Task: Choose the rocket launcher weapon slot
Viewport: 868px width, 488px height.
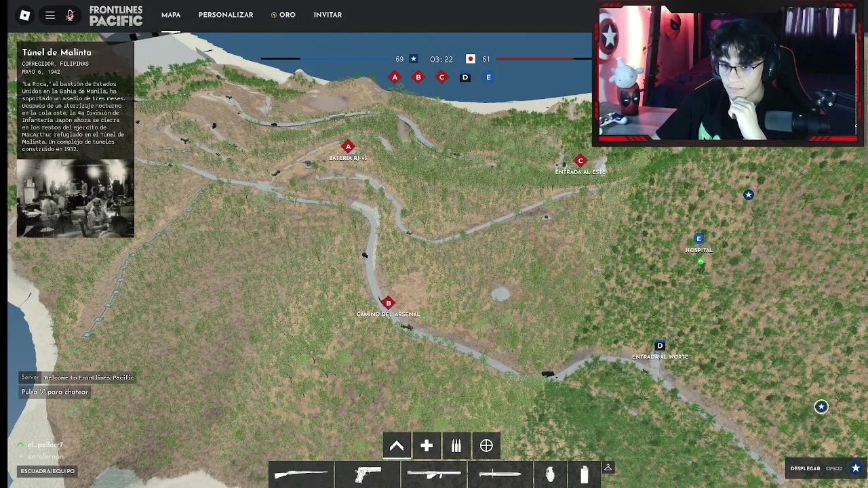Action: pos(434,474)
